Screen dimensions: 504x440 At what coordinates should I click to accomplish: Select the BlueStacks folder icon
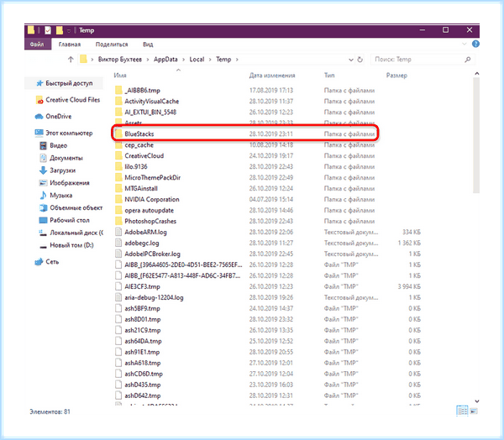tap(119, 134)
